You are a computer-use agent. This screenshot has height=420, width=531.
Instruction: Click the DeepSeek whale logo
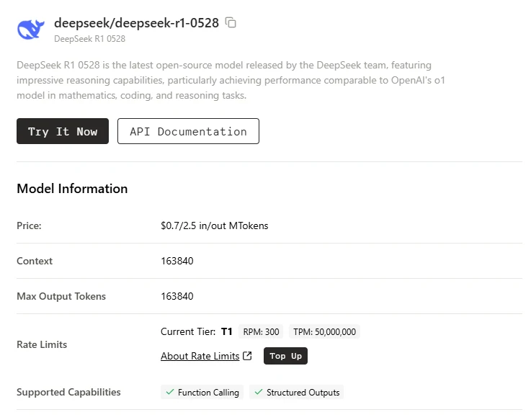tap(31, 29)
